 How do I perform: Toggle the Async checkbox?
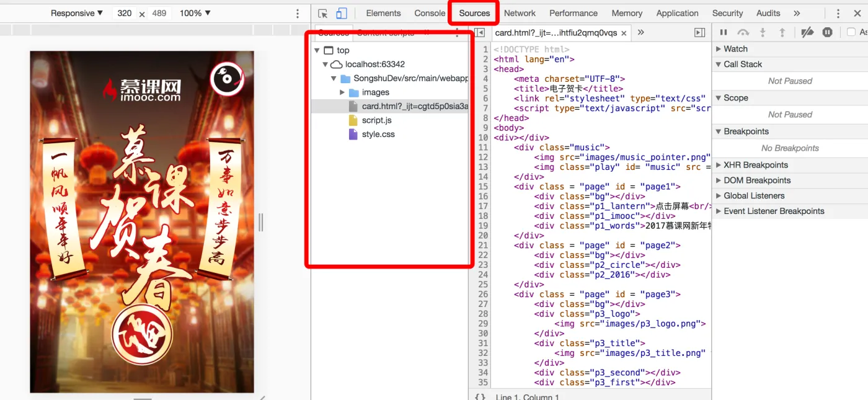(x=851, y=33)
